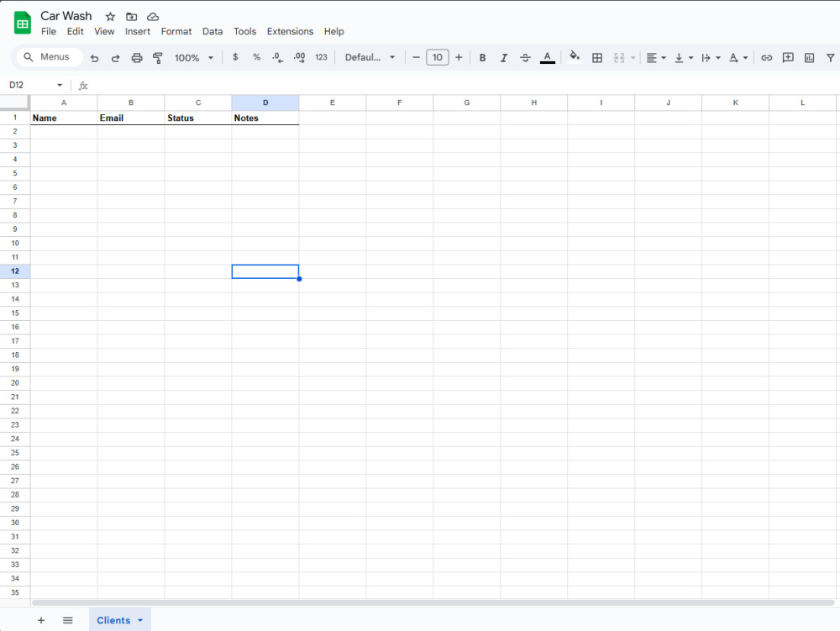Viewport: 840px width, 631px height.
Task: Click the horizontal scrollbar
Action: coord(433,602)
